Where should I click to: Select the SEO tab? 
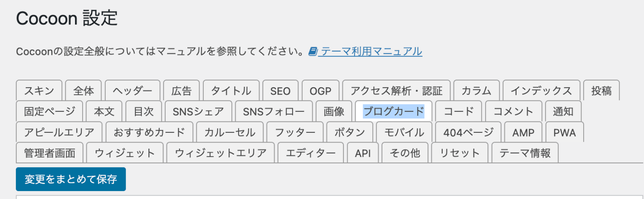pyautogui.click(x=280, y=90)
